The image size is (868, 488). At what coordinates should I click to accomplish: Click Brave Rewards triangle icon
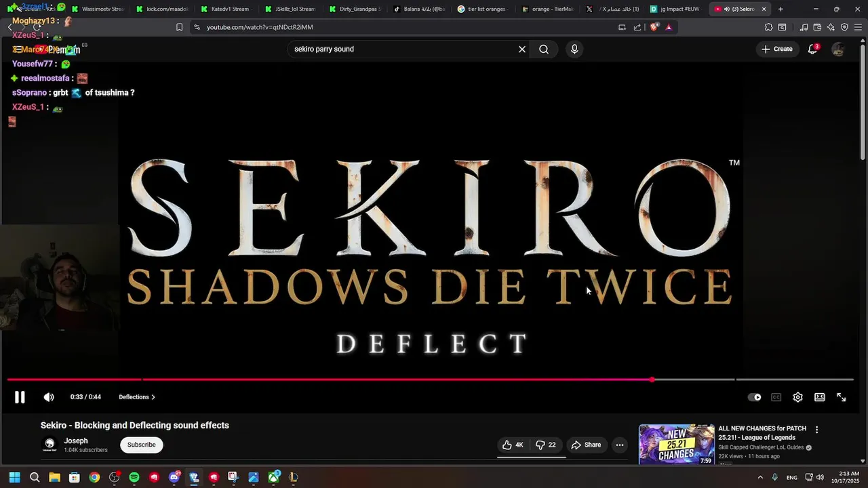pos(669,27)
